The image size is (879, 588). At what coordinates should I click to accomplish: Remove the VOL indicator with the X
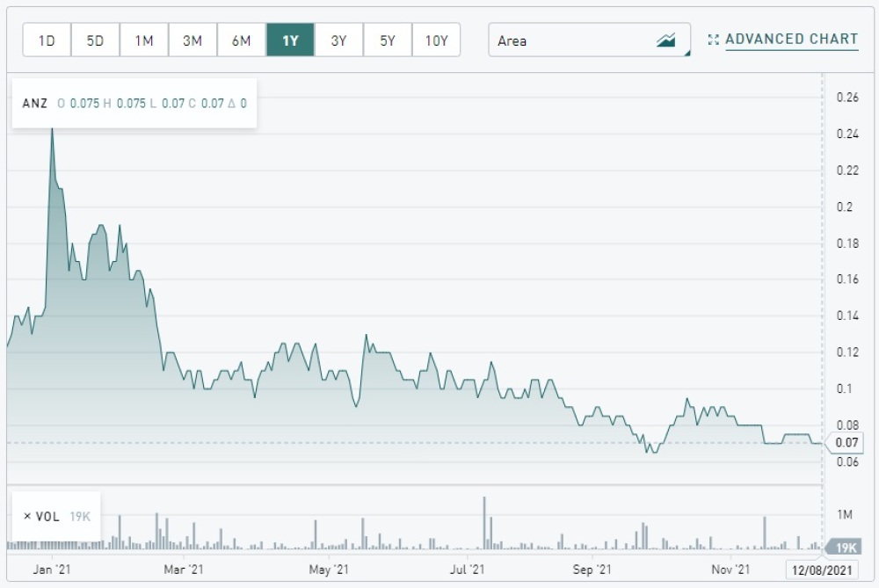pyautogui.click(x=27, y=516)
